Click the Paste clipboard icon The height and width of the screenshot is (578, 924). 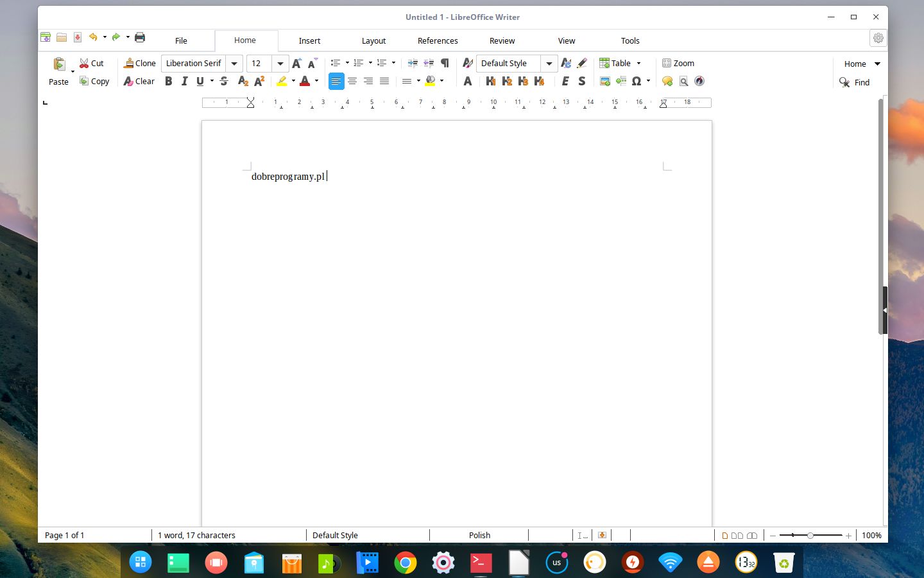[59, 64]
